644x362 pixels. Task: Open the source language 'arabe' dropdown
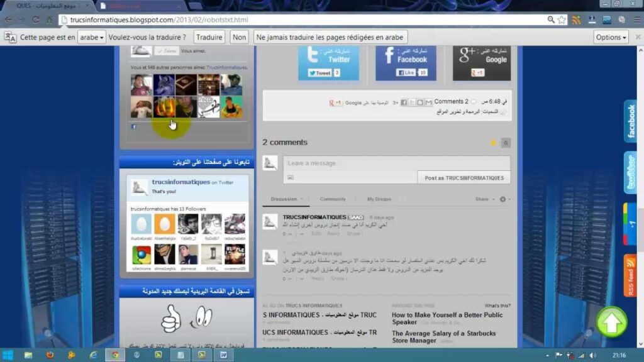tap(91, 37)
